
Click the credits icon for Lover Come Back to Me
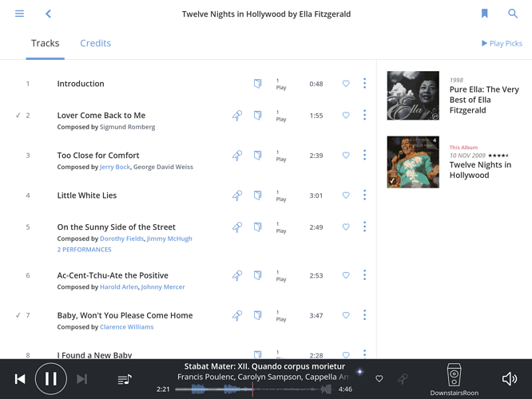258,115
